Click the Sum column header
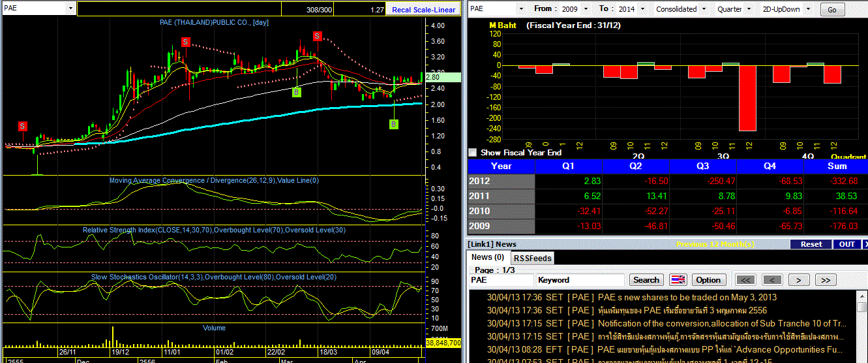The width and height of the screenshot is (868, 363). (x=836, y=166)
